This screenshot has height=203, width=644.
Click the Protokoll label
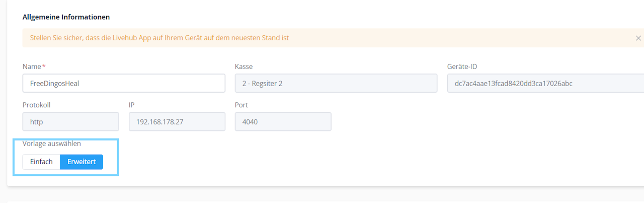(x=37, y=105)
